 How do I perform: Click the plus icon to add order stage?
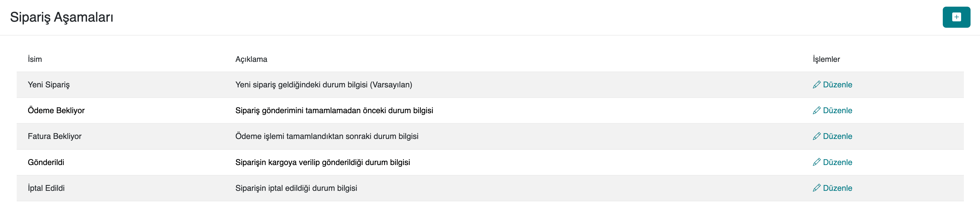[x=956, y=17]
